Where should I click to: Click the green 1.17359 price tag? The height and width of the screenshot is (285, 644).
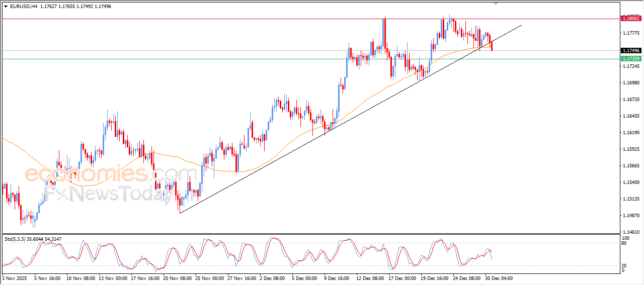[x=631, y=59]
